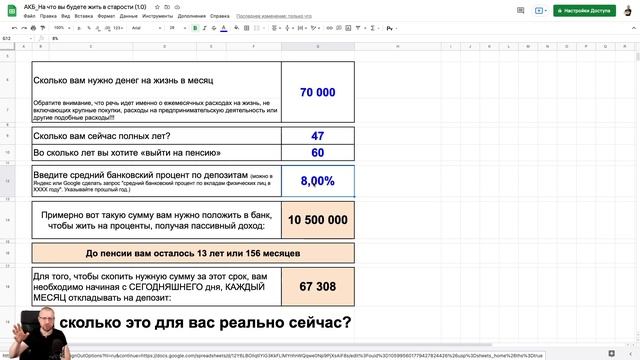This screenshot has width=640, height=360.
Task: Undo the last action
Action: click(x=15, y=28)
